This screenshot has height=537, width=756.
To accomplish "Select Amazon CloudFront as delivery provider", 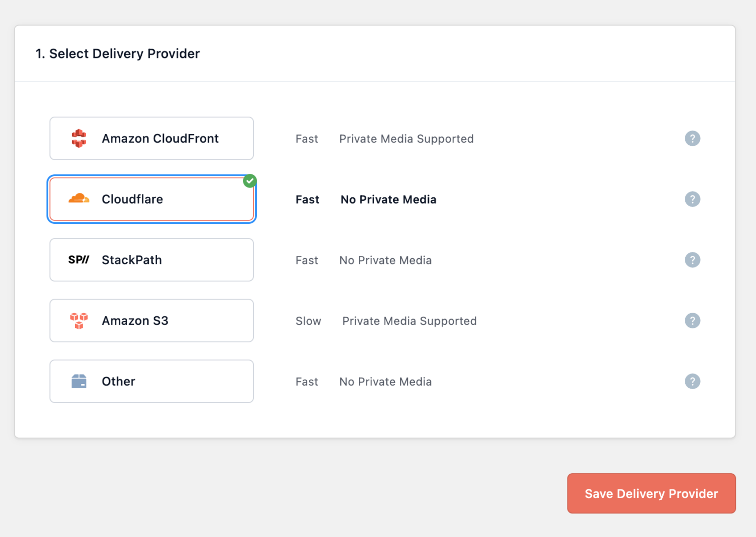I will pos(152,138).
